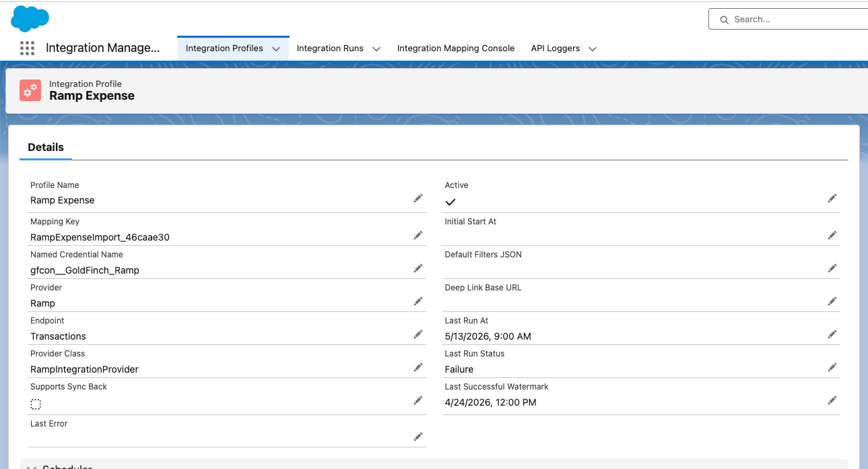Open the App Launcher grid icon
The width and height of the screenshot is (868, 469).
point(27,49)
